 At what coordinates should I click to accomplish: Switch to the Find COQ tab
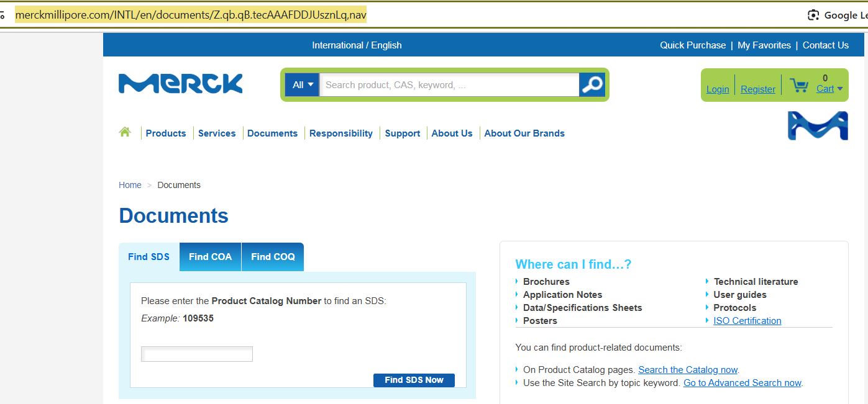(273, 257)
